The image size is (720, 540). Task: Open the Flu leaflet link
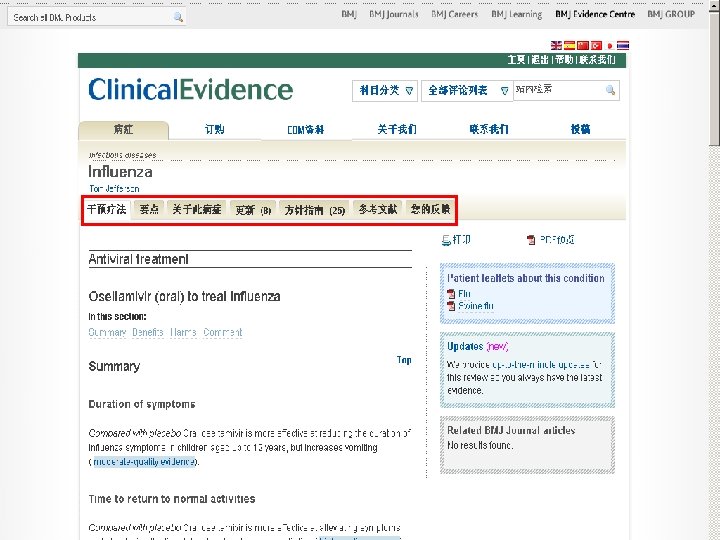(464, 294)
